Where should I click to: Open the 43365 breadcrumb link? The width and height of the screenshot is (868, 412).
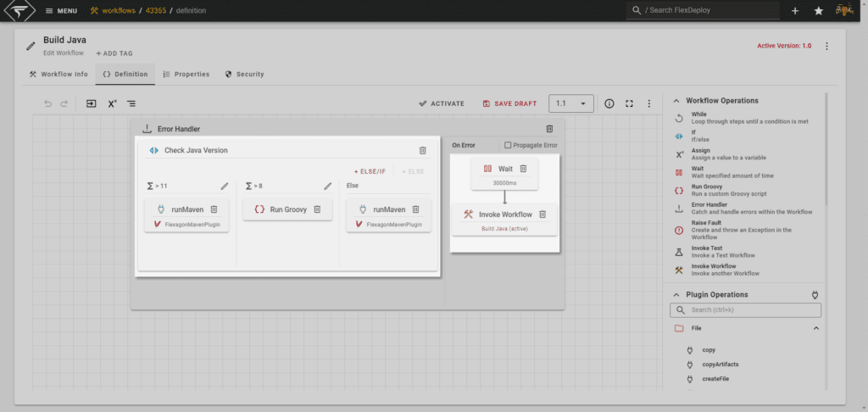pyautogui.click(x=156, y=10)
